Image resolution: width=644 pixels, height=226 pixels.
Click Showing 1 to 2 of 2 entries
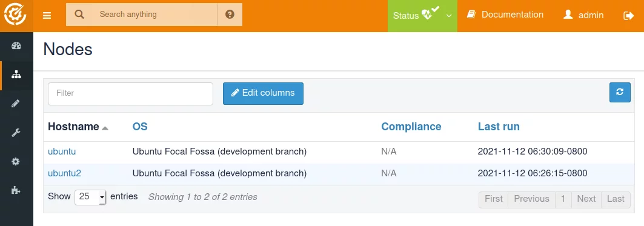[203, 198]
